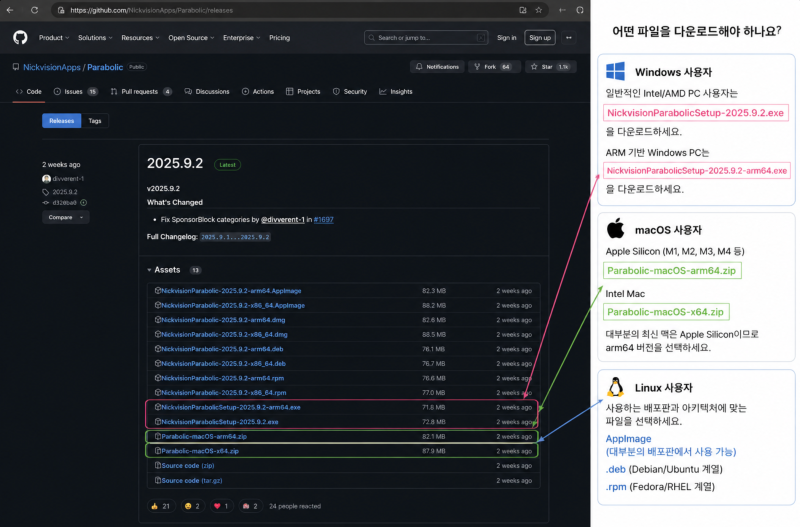
Task: Open the Product dropdown menu
Action: click(x=54, y=38)
